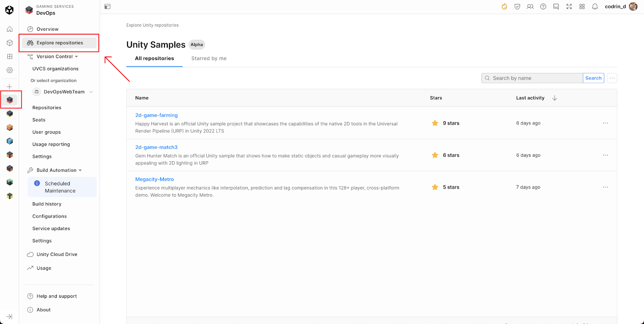The image size is (644, 324).
Task: Open the home icon in left rail
Action: pos(10,29)
